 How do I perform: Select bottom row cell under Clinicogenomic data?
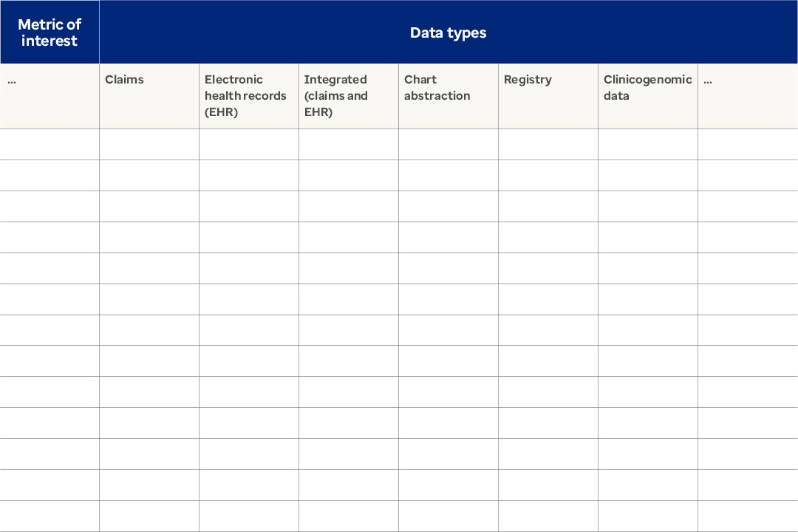pos(647,516)
